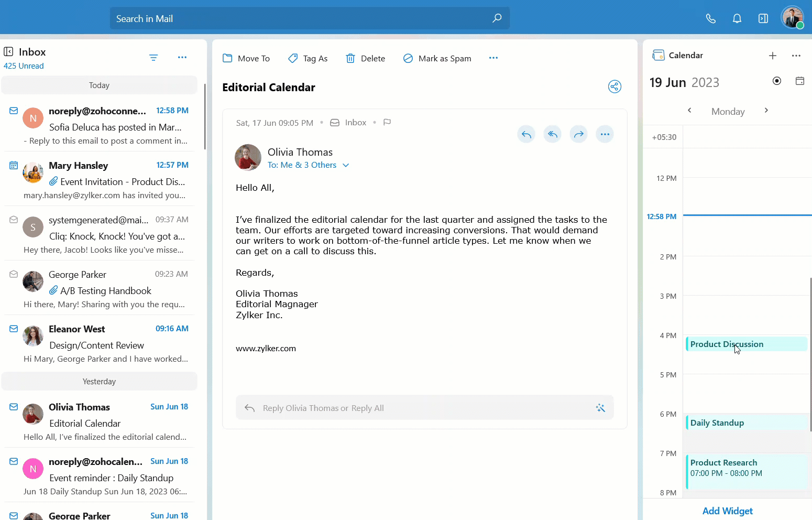
Task: Open Calendar widget more options ellipsis
Action: tap(796, 56)
